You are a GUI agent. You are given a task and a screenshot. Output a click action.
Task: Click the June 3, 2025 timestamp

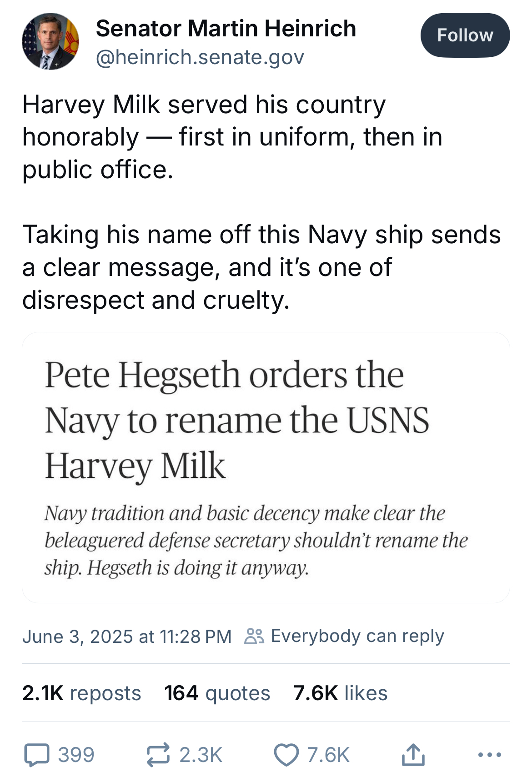pyautogui.click(x=127, y=637)
